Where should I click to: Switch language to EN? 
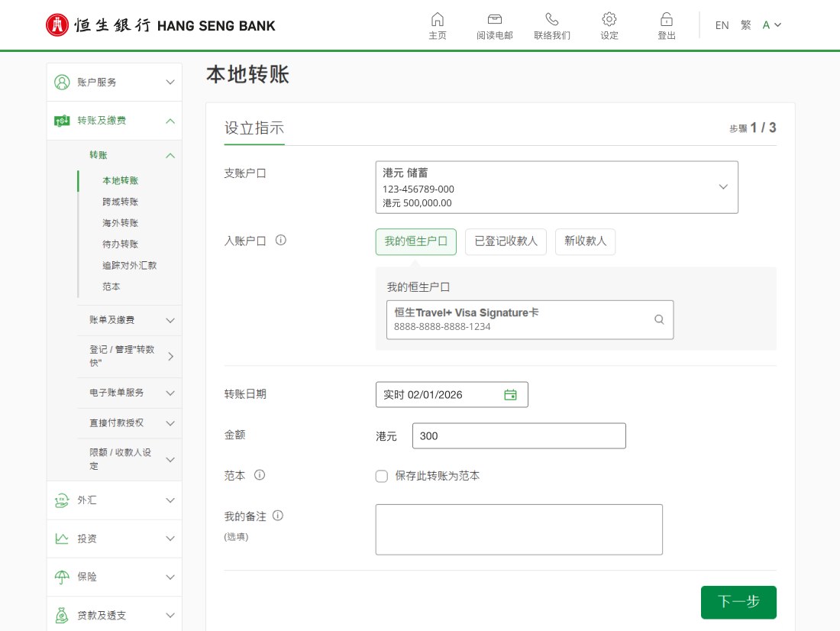(x=722, y=25)
